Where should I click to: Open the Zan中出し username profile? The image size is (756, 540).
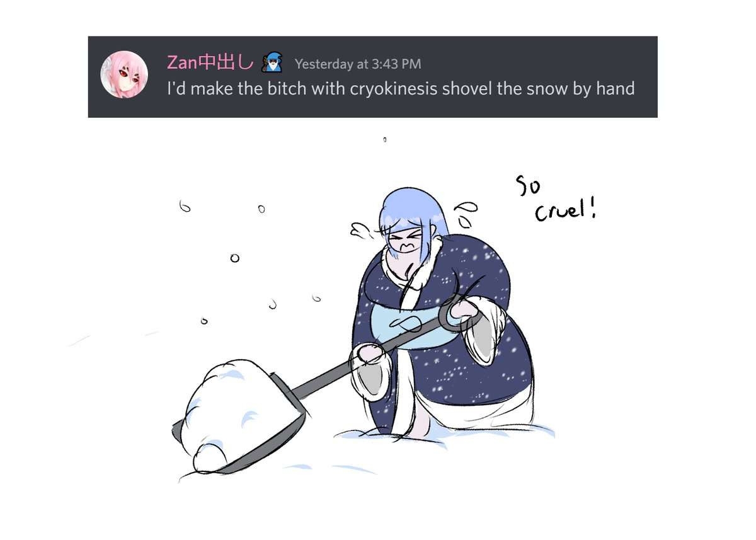(x=210, y=63)
